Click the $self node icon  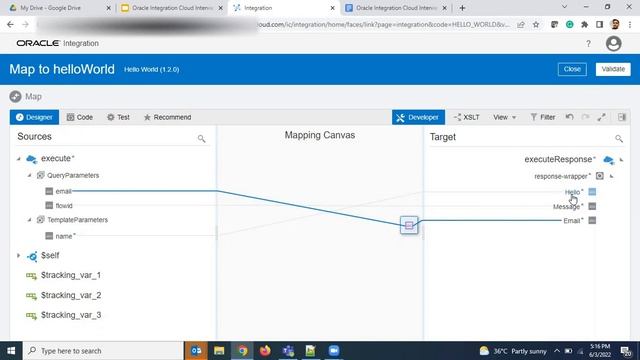coord(31,256)
